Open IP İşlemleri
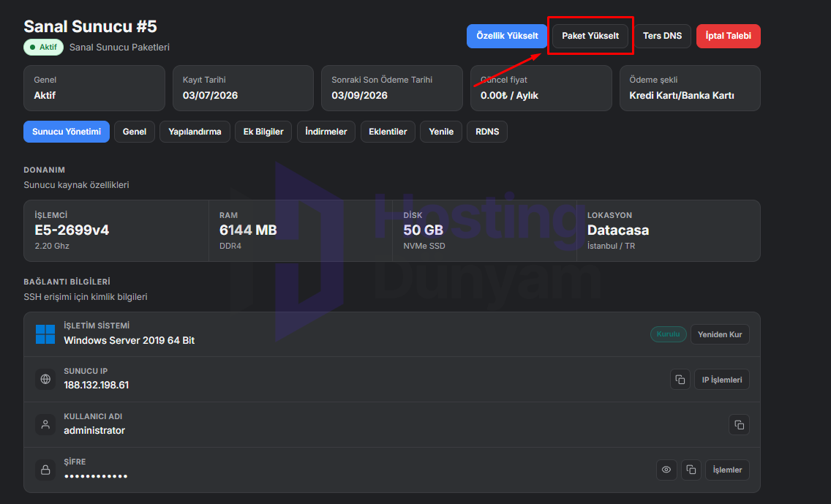Viewport: 831px width, 504px height. tap(722, 380)
